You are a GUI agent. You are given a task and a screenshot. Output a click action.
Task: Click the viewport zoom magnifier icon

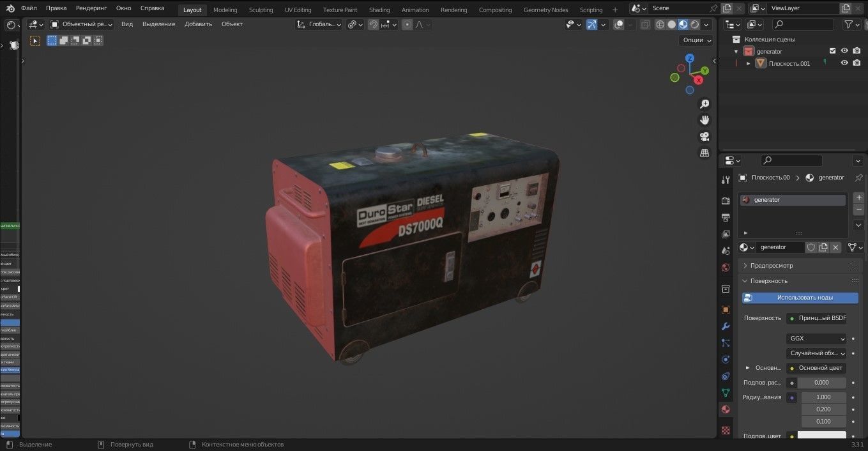coord(704,104)
